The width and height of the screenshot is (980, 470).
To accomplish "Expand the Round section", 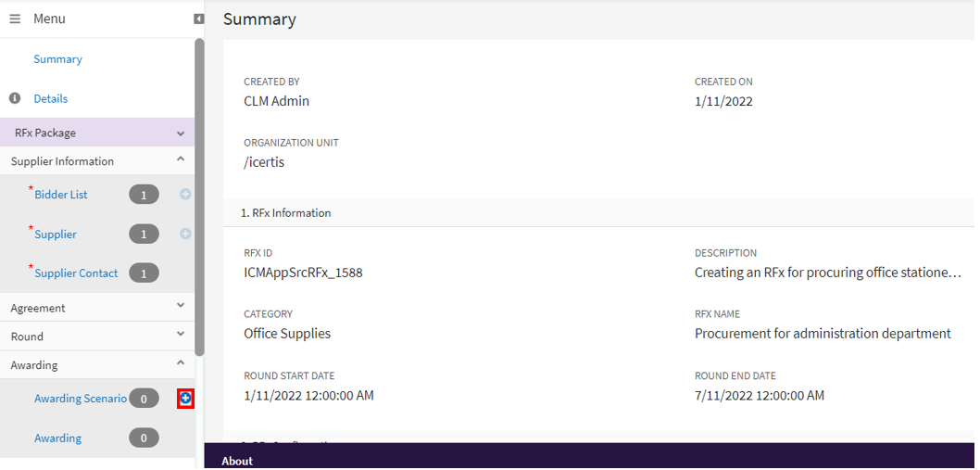I will pos(181,334).
